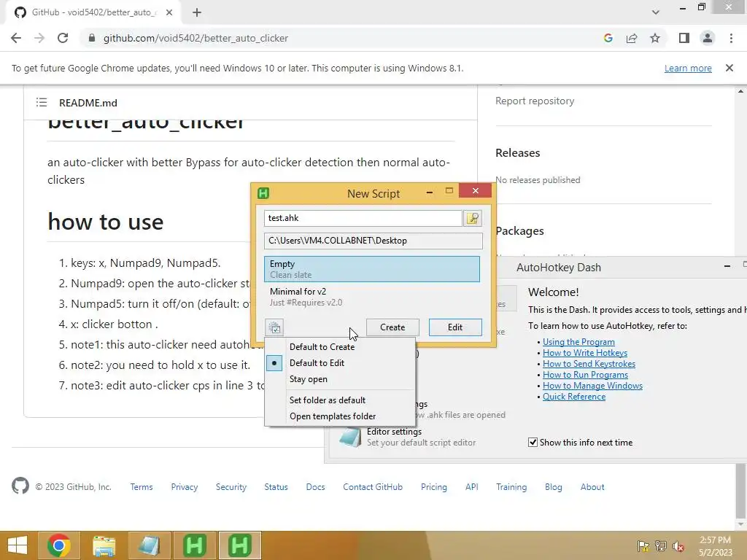Click Report repository link

(535, 101)
